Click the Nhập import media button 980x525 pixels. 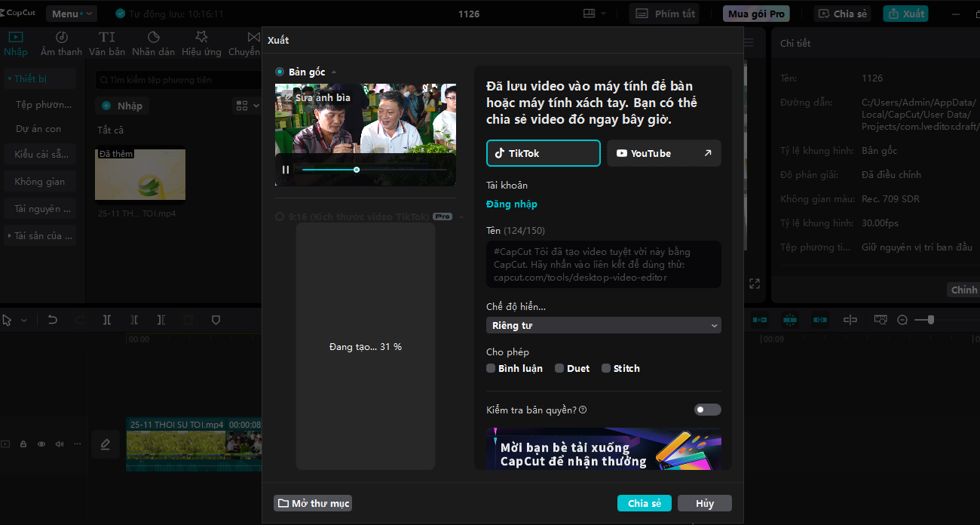click(122, 106)
